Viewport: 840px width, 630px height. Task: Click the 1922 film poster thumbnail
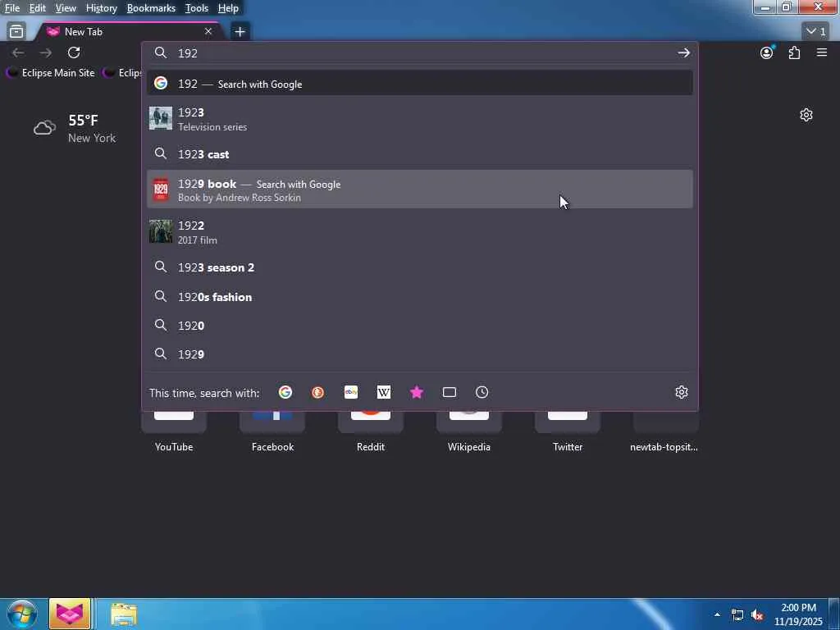coord(161,231)
